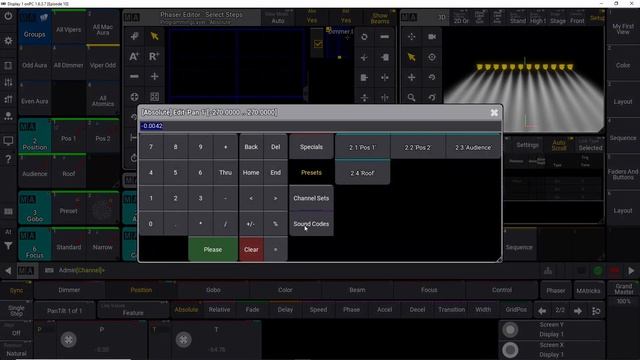This screenshot has height=360, width=640.
Task: Select preset 2.1 'Pos 1' in calculator
Action: [x=362, y=147]
